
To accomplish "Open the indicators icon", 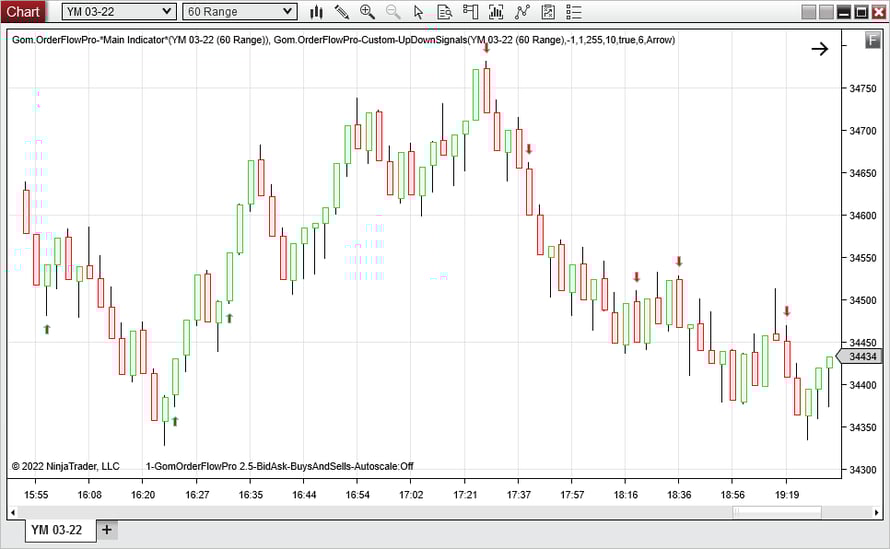I will pyautogui.click(x=496, y=12).
